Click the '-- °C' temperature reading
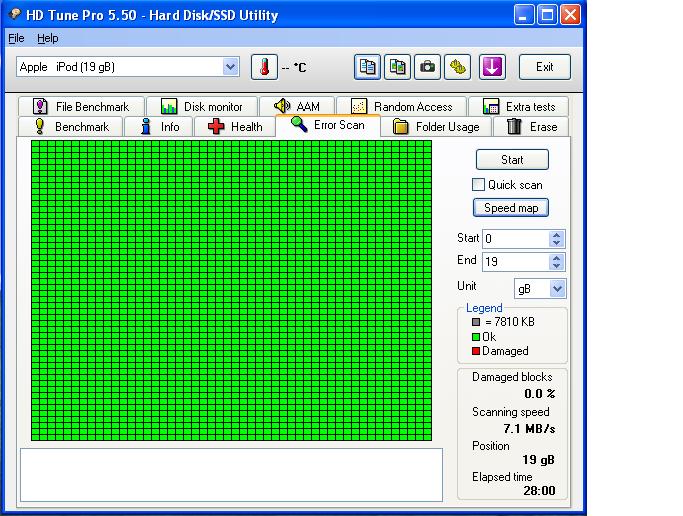 [x=294, y=67]
